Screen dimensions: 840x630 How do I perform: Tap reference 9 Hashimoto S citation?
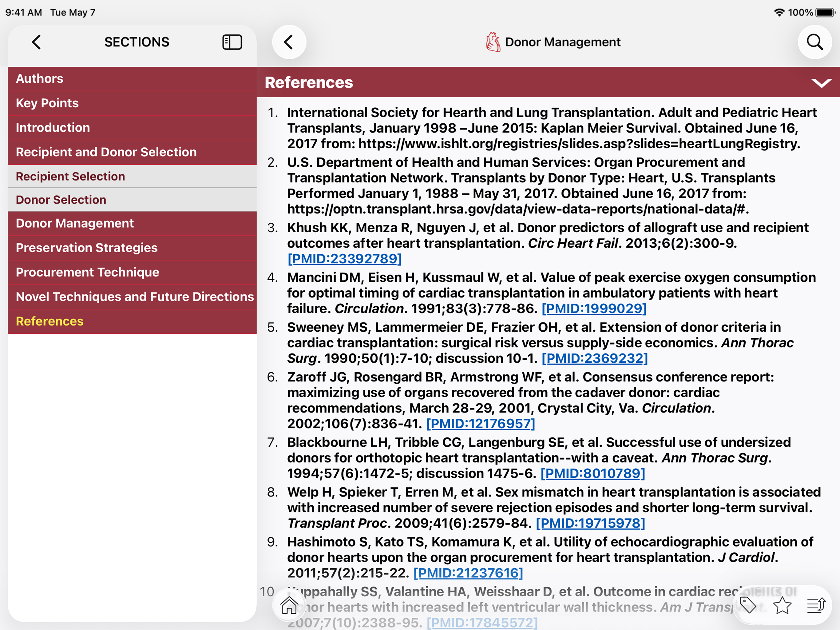550,557
